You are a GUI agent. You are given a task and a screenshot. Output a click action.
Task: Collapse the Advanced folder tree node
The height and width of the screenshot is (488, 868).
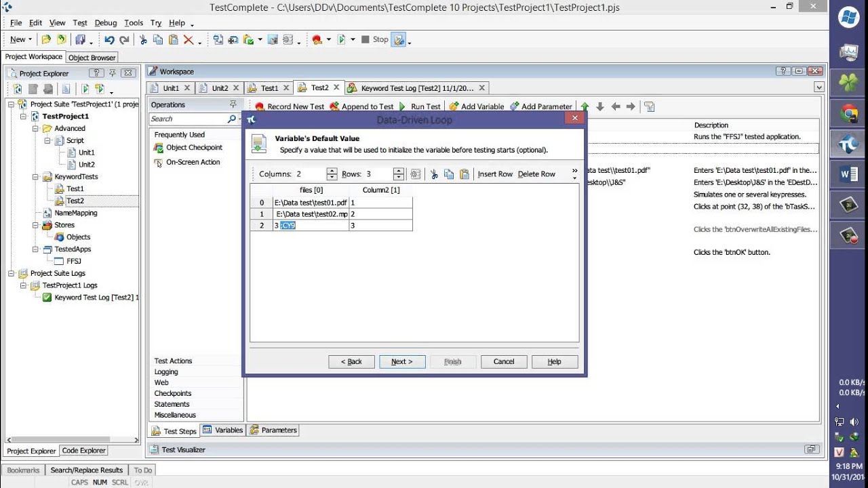[x=35, y=128]
